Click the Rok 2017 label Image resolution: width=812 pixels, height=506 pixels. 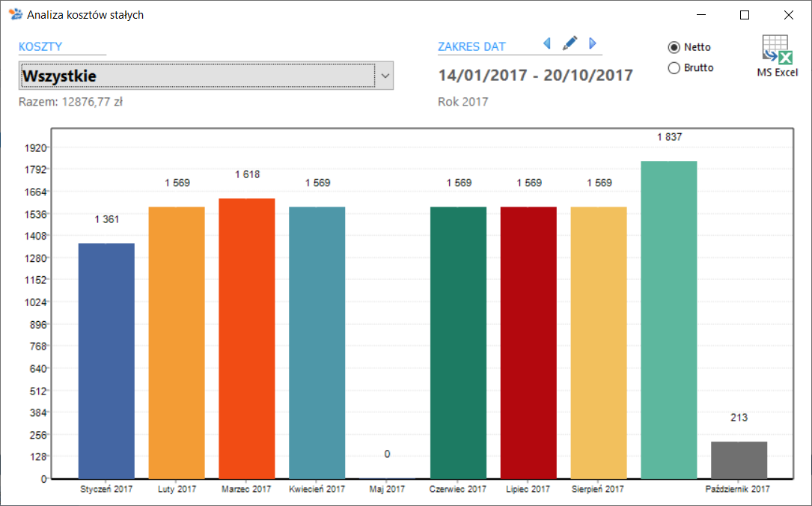(463, 102)
